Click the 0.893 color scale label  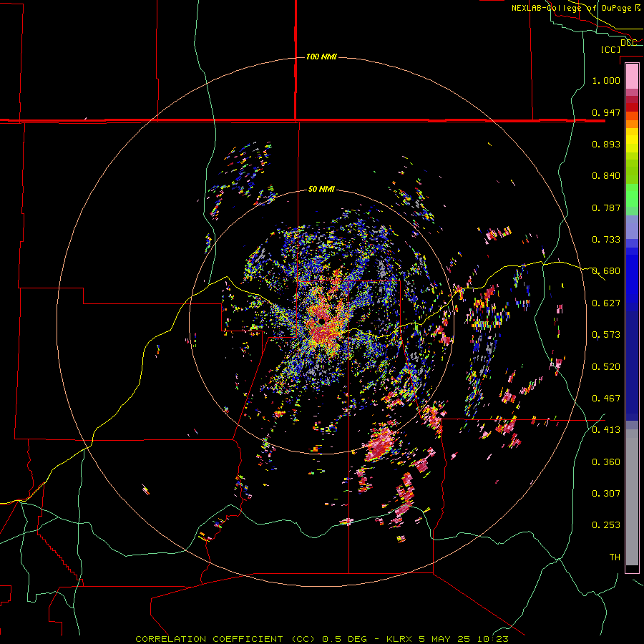click(x=606, y=144)
